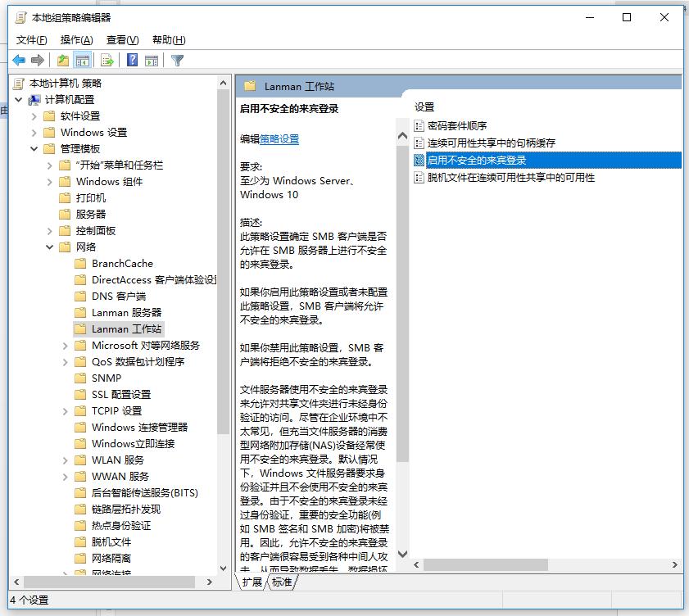Expand the Microsoft 对等网络服务 node
Screen dimensions: 689x616
point(66,345)
